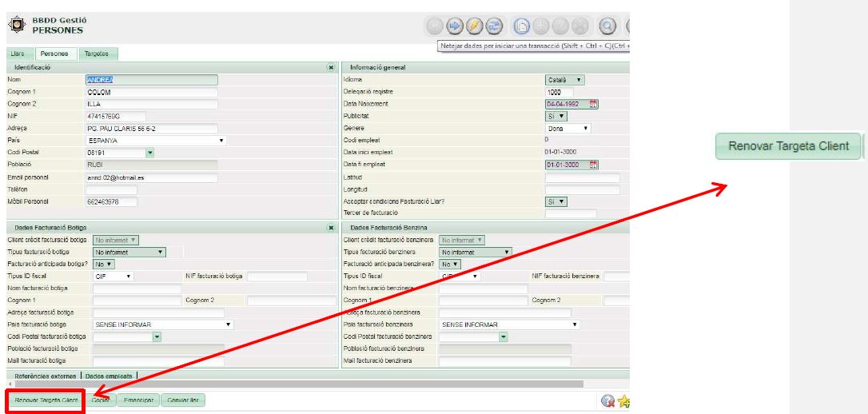Collapse the Dades Facturació Botiga panel
The width and height of the screenshot is (868, 414).
click(331, 228)
